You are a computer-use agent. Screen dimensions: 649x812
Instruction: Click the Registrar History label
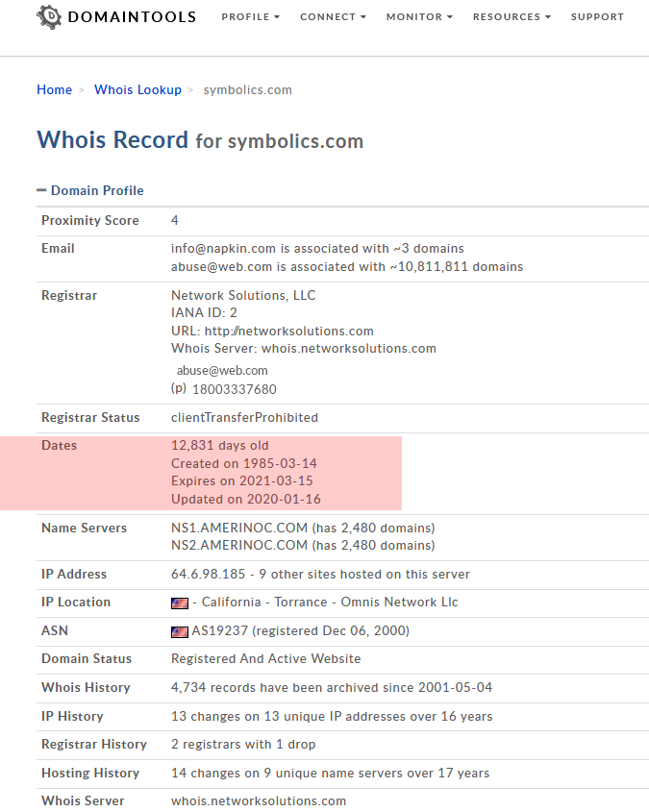click(94, 745)
